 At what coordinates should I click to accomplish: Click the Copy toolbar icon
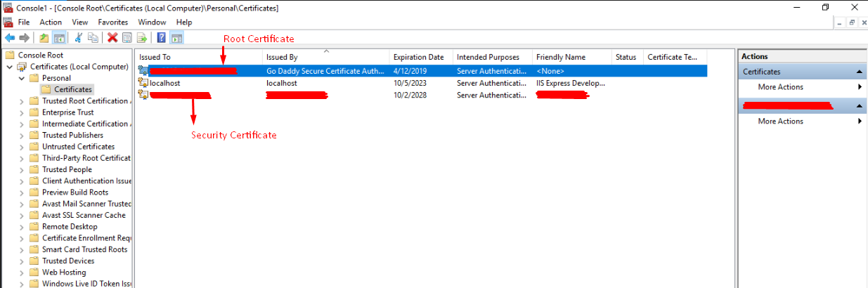(93, 38)
